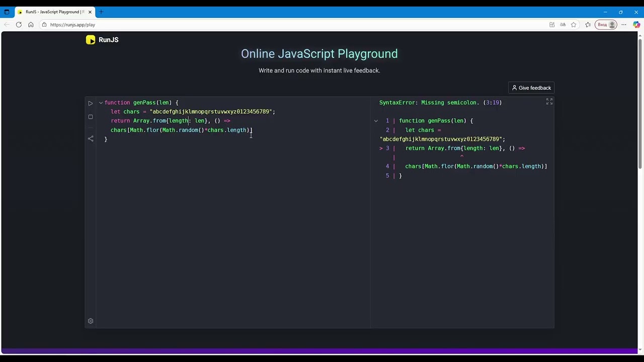Click the translate page icon
This screenshot has height=362, width=644.
(562, 25)
